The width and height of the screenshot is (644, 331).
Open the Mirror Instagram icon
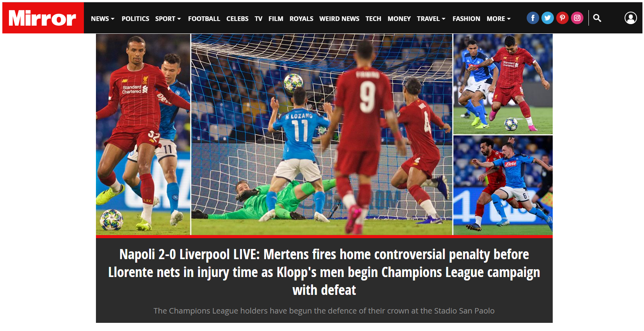click(577, 18)
